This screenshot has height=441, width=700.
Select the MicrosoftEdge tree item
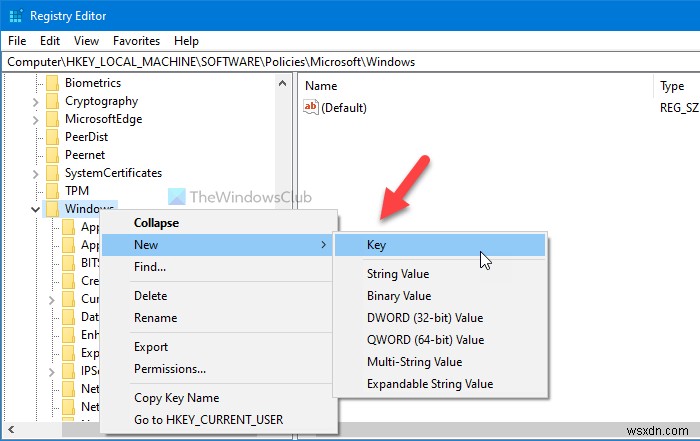pos(104,119)
